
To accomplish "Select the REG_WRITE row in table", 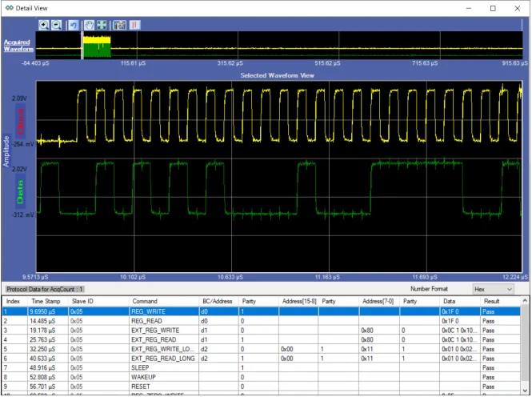I will 148,311.
